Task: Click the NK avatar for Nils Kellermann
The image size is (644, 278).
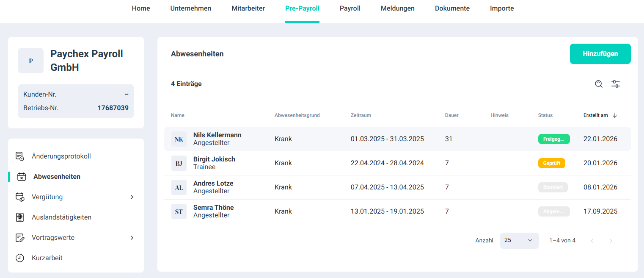Action: [179, 139]
